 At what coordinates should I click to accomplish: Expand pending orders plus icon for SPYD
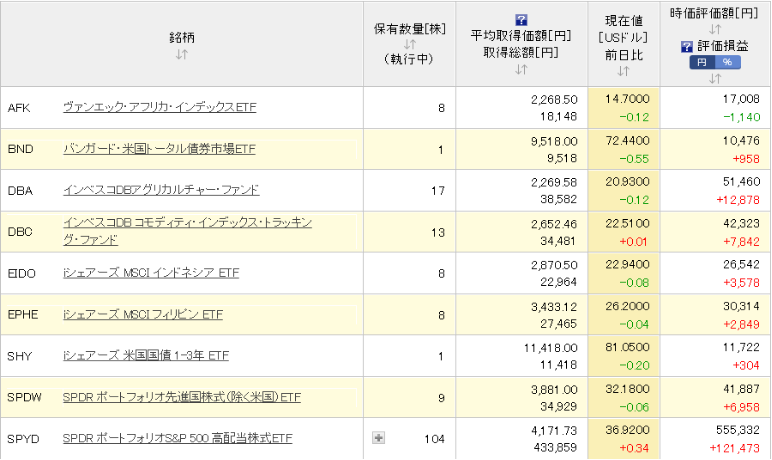pyautogui.click(x=378, y=438)
